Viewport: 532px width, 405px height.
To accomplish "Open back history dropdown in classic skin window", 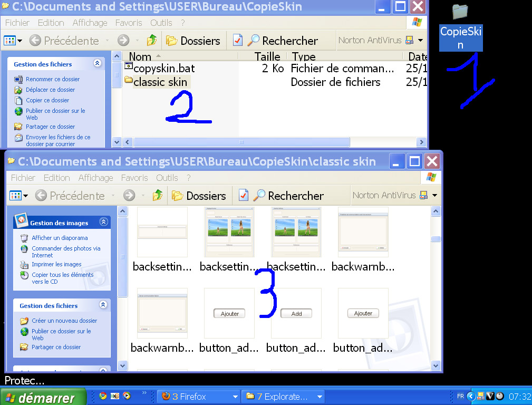I will tap(113, 196).
